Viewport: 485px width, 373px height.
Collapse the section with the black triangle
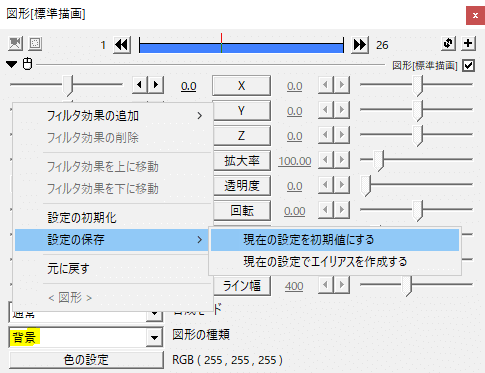coord(12,64)
